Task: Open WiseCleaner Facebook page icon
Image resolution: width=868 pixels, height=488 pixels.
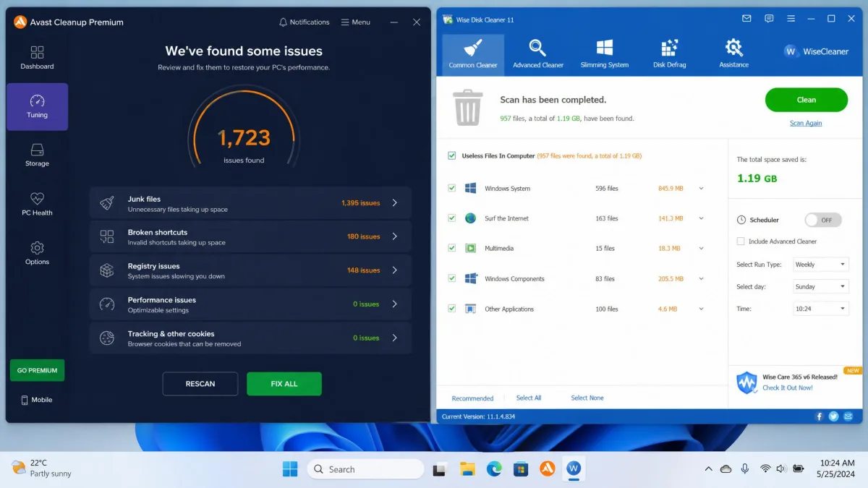Action: (x=820, y=416)
